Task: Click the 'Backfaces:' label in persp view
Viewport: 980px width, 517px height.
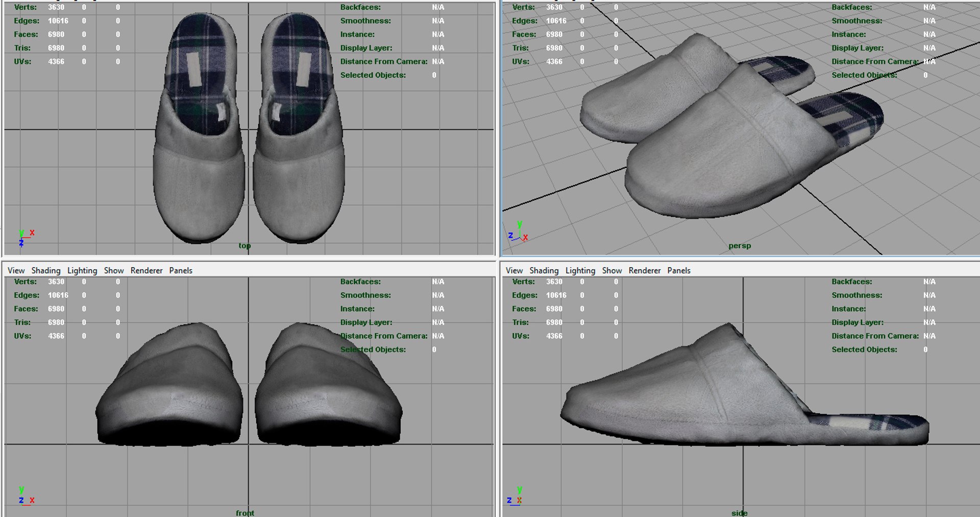Action: [x=852, y=7]
